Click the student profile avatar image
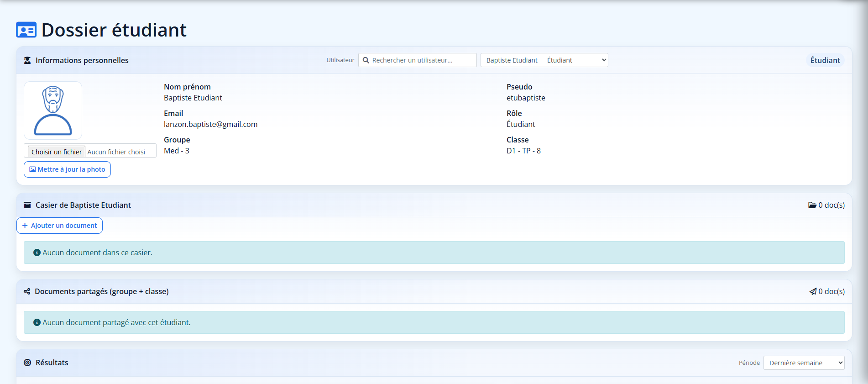 (53, 110)
